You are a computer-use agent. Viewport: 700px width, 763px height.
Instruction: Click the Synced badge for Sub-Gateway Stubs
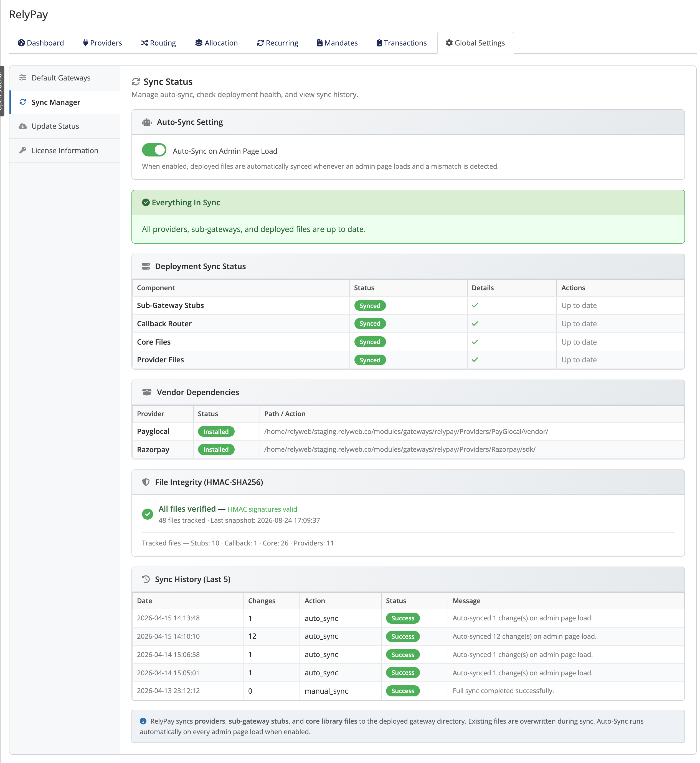point(370,306)
